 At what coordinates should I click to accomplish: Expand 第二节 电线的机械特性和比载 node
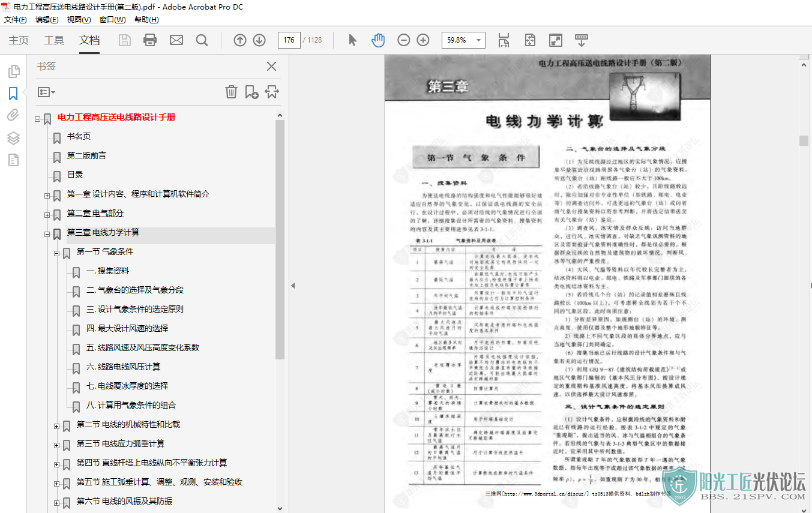57,426
